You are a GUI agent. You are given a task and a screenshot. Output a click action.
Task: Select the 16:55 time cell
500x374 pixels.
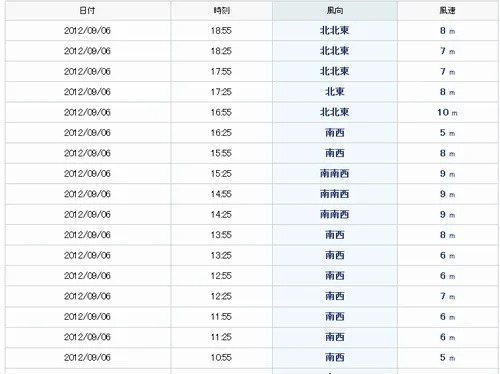221,112
